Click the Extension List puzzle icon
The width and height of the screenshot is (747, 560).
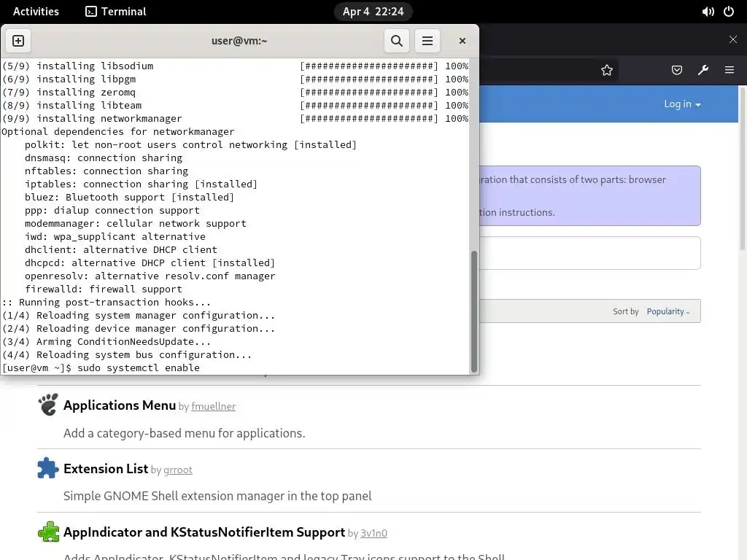coord(48,467)
